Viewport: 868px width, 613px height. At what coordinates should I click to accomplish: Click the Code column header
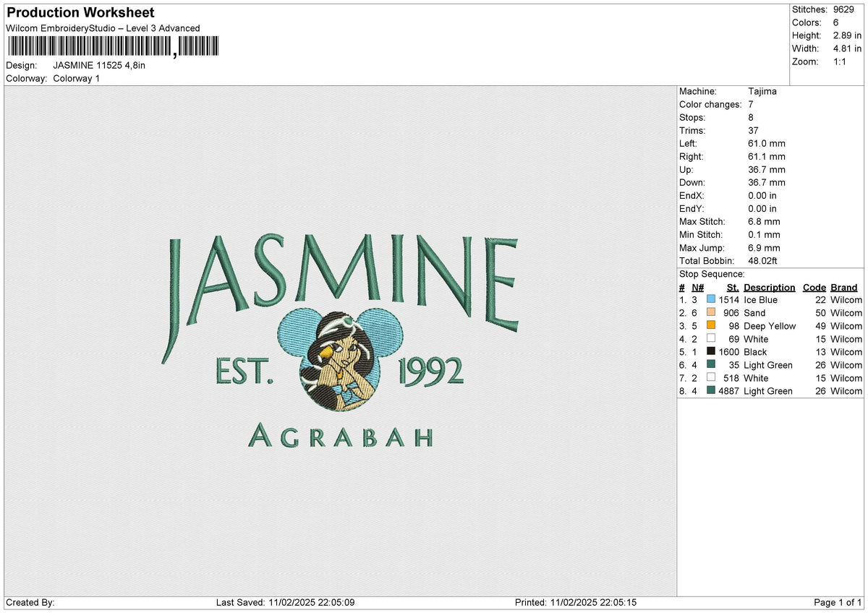click(814, 288)
